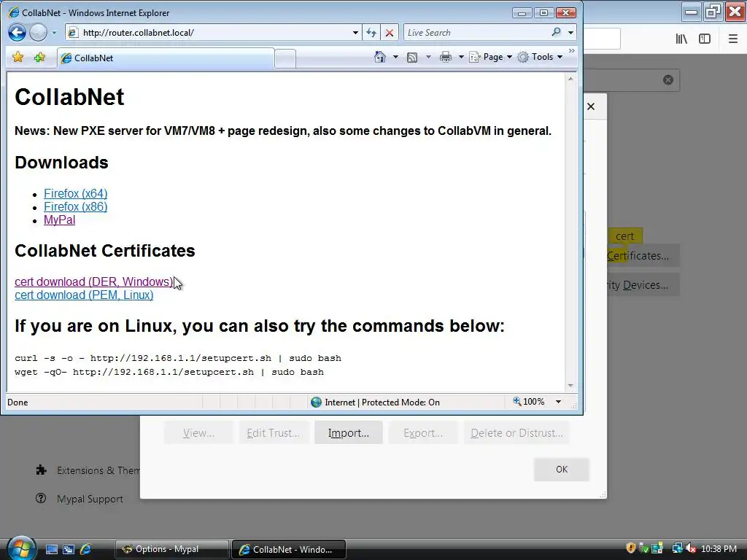
Task: Click the Print icon in IE
Action: point(446,58)
